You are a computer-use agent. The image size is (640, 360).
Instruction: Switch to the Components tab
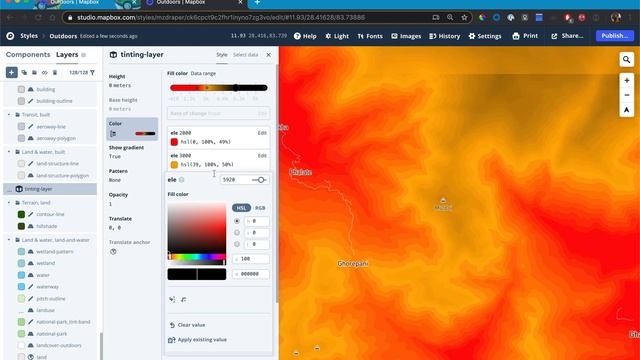pos(28,54)
